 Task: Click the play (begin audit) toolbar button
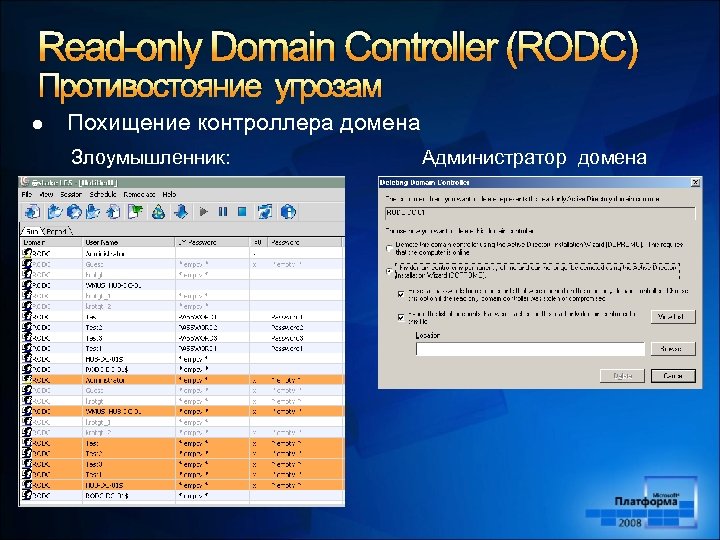pyautogui.click(x=203, y=212)
